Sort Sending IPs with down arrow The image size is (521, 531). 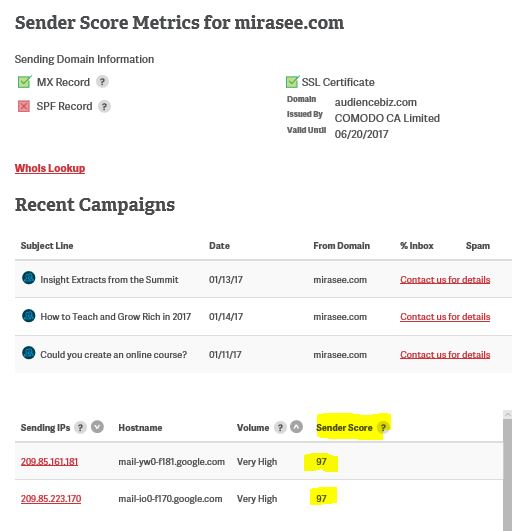pos(97,427)
